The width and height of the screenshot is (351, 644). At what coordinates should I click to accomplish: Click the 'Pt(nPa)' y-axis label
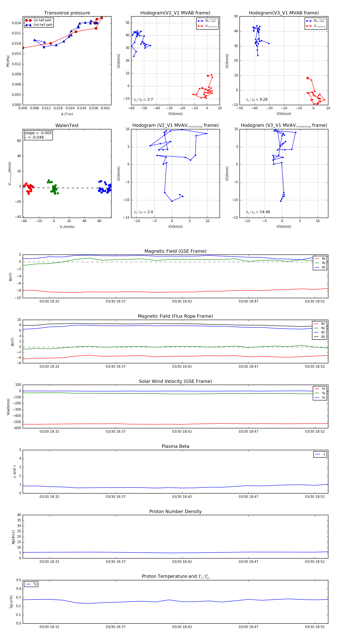[x=8, y=61]
